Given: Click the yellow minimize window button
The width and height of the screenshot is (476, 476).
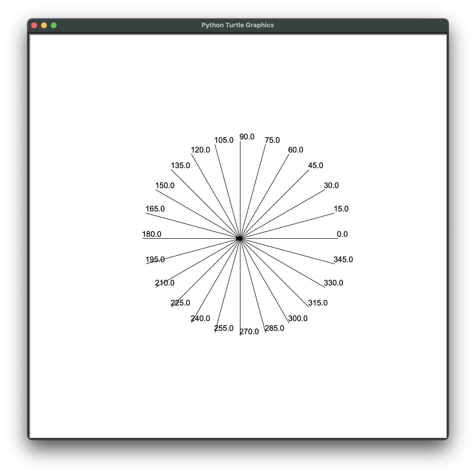Looking at the screenshot, I should pos(44,25).
